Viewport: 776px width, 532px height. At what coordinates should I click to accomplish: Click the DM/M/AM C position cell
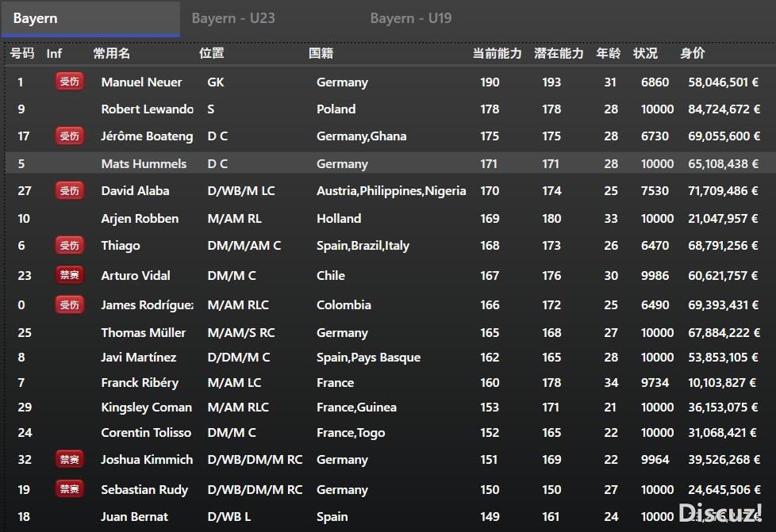click(244, 246)
